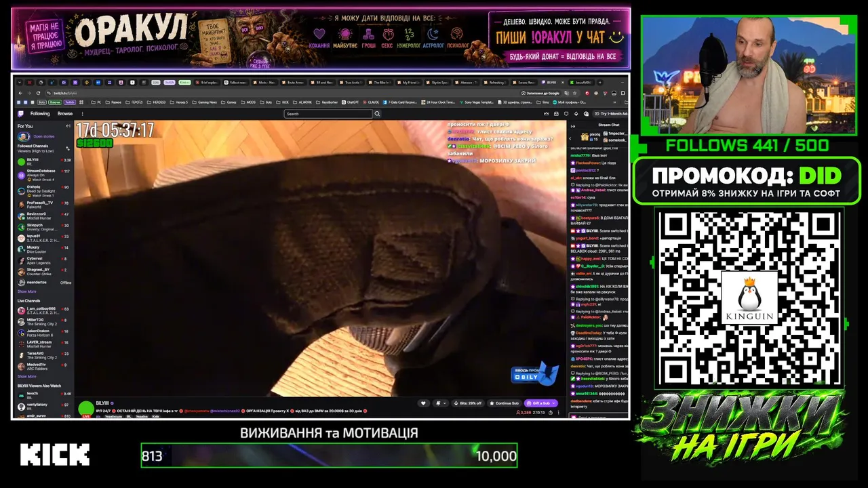Expand the films bookmarks folder

coord(543,102)
